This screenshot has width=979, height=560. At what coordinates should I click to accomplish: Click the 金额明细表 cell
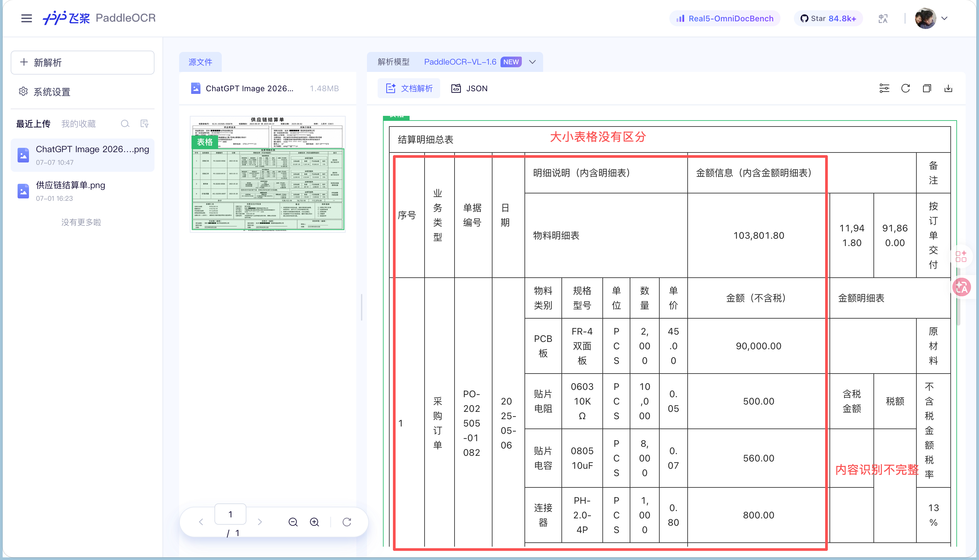coord(890,298)
